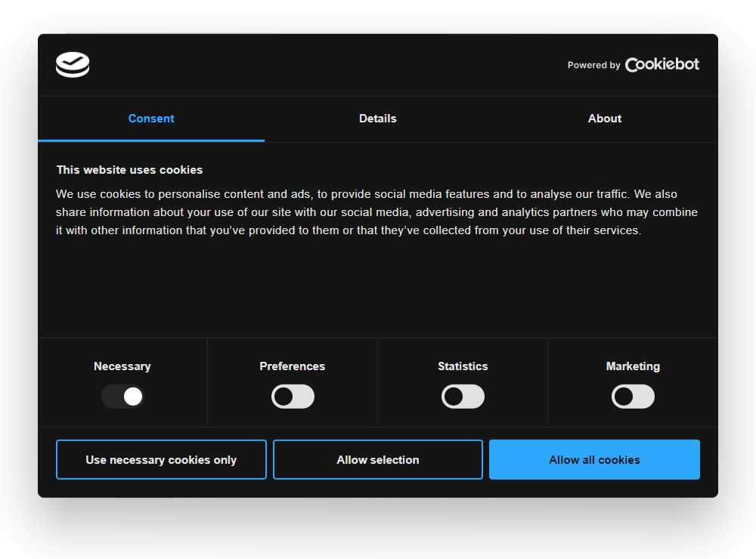
Task: Click 'Use necessary cookies only'
Action: coord(161,459)
